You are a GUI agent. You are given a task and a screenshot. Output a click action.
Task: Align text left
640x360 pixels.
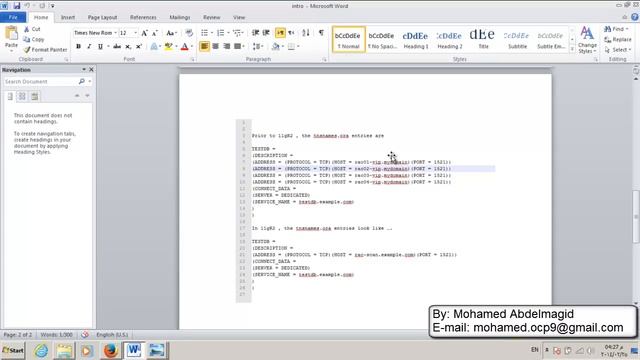[x=204, y=47]
